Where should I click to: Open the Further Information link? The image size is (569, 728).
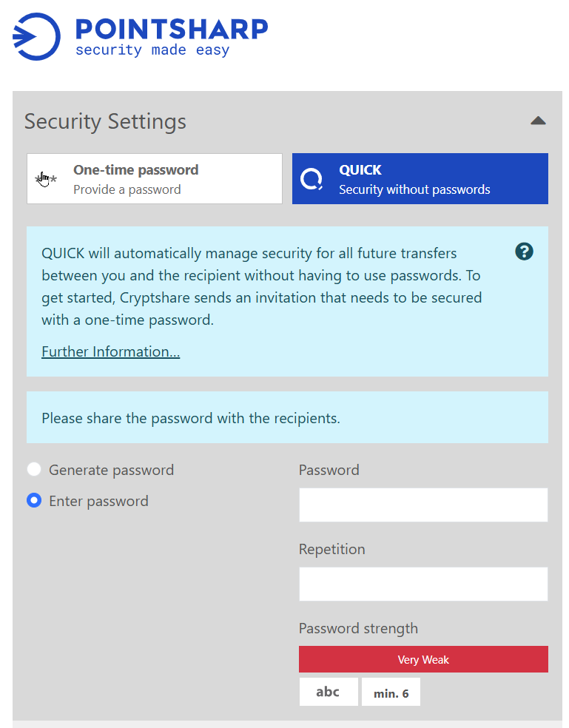point(110,352)
